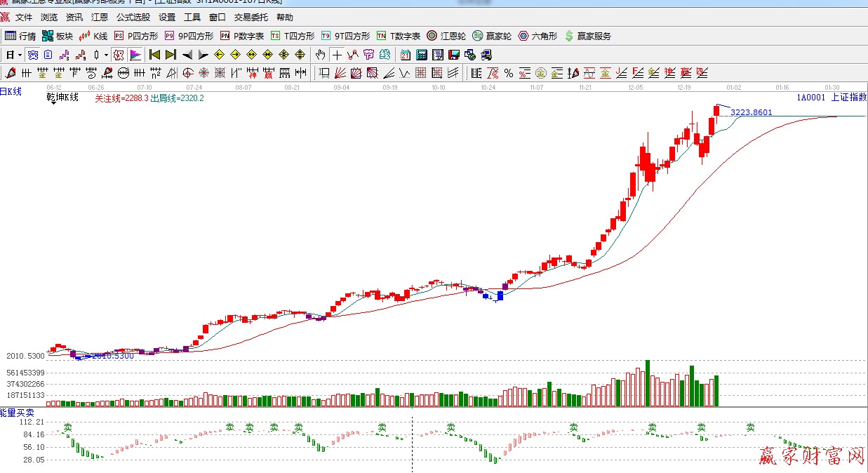Expand the 乾坤K线 indicator dropdown triangle

pos(53,103)
